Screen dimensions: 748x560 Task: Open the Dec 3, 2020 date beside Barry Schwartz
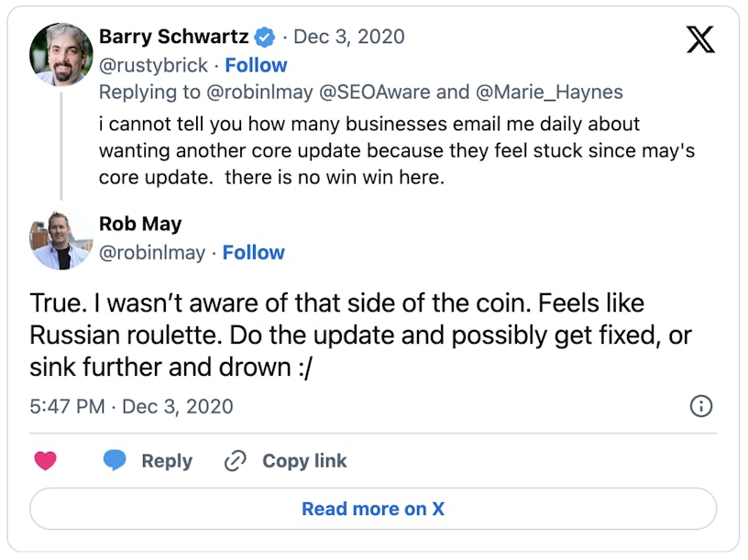pyautogui.click(x=349, y=38)
